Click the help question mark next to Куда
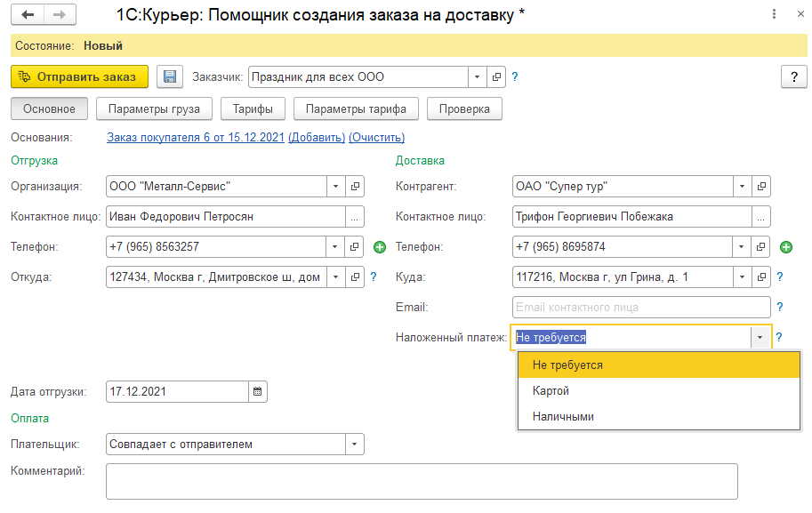The image size is (812, 513). (779, 277)
